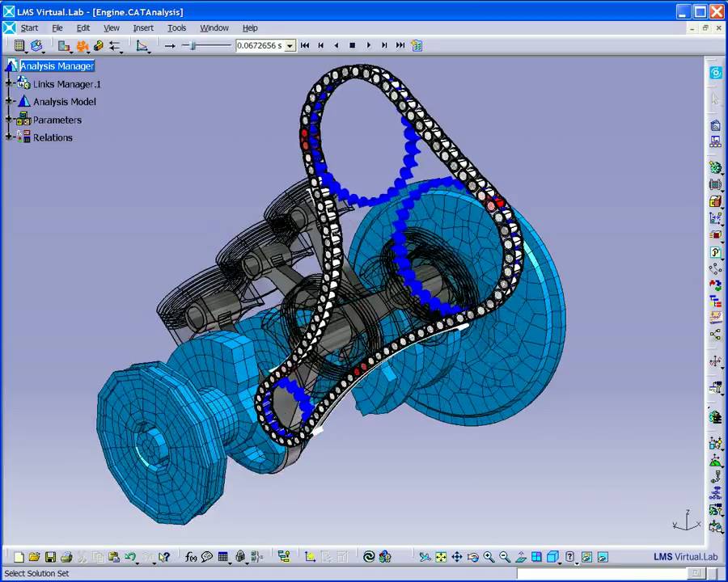The width and height of the screenshot is (728, 582).
Task: Click the design table grid icon
Action: [223, 556]
